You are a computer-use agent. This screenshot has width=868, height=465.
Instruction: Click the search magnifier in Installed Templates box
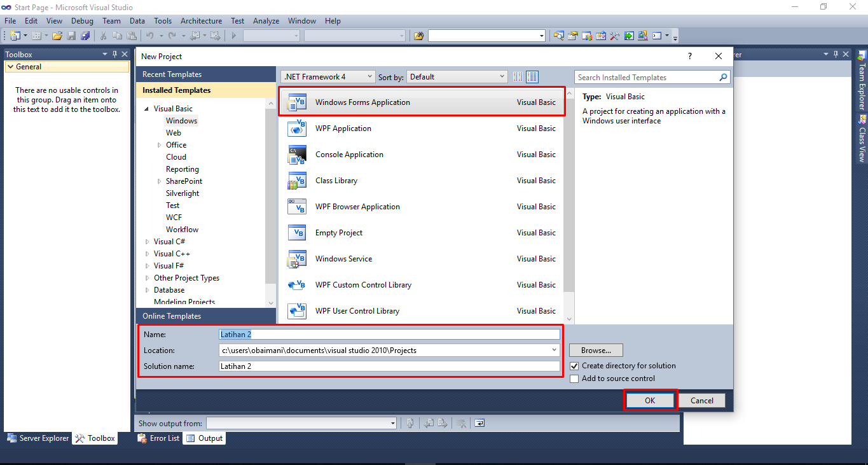click(723, 78)
